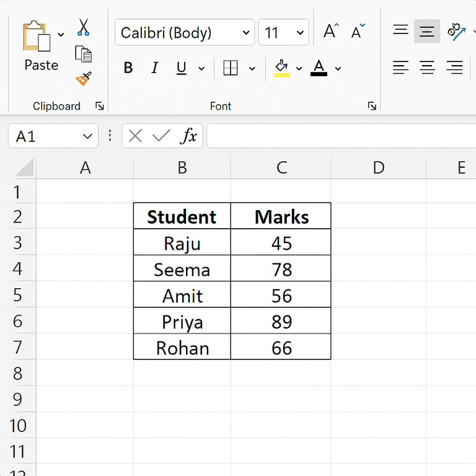Click the Paste clipboard icon
The image size is (476, 476).
click(37, 36)
